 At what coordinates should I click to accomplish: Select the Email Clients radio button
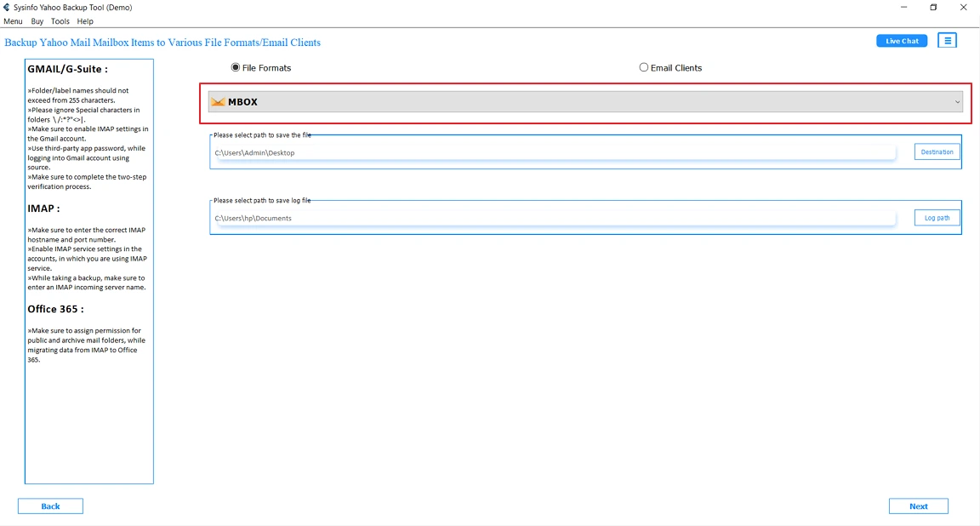(644, 67)
